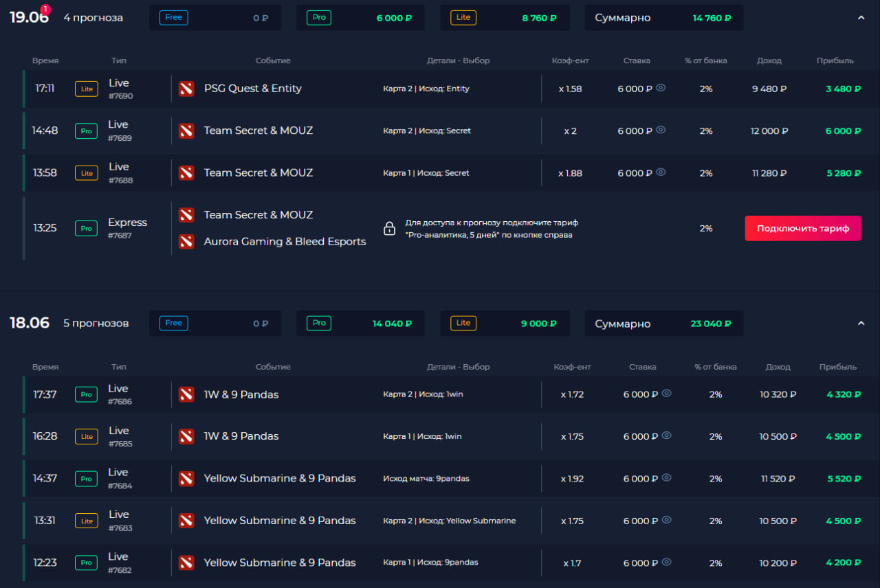880x588 pixels.
Task: Click forecast ID #7690
Action: (x=120, y=96)
